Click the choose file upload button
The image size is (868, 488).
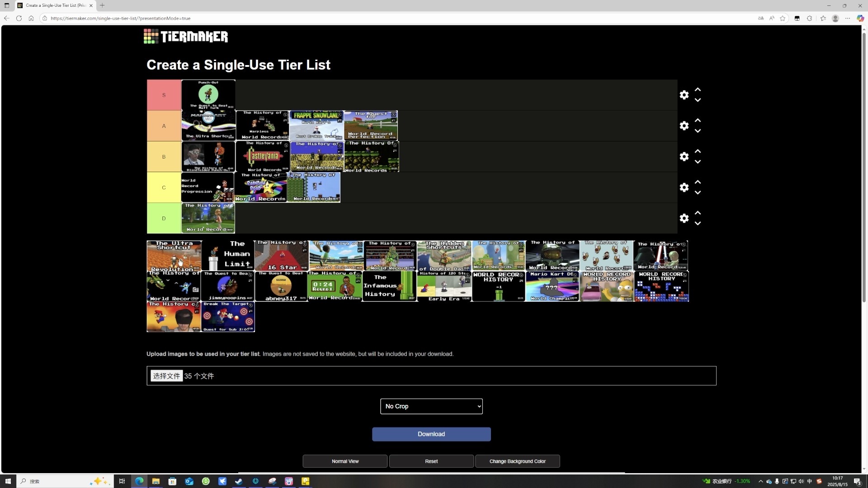point(166,376)
